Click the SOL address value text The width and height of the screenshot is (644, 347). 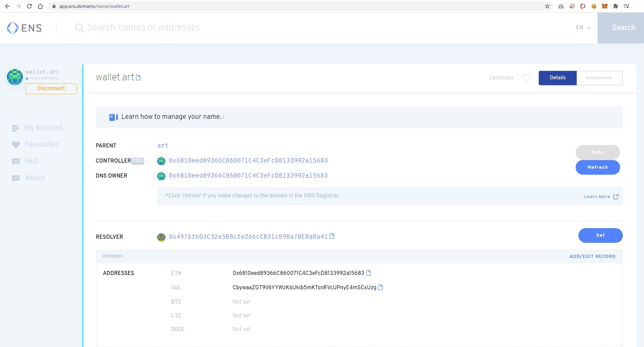pyautogui.click(x=304, y=288)
